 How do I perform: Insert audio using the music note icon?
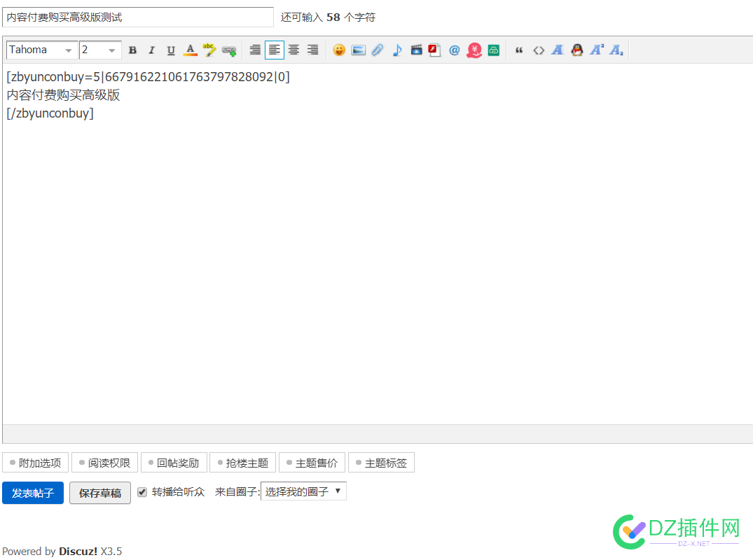(x=397, y=50)
